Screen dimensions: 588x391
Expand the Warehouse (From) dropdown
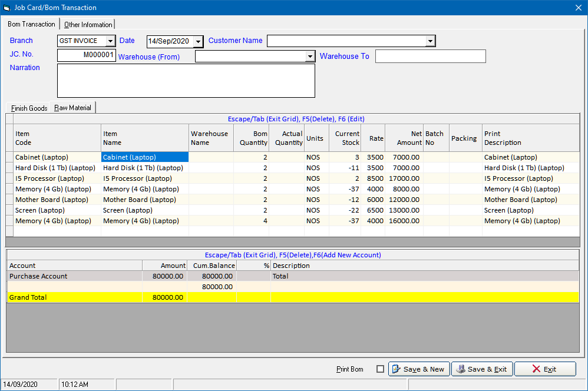[310, 57]
